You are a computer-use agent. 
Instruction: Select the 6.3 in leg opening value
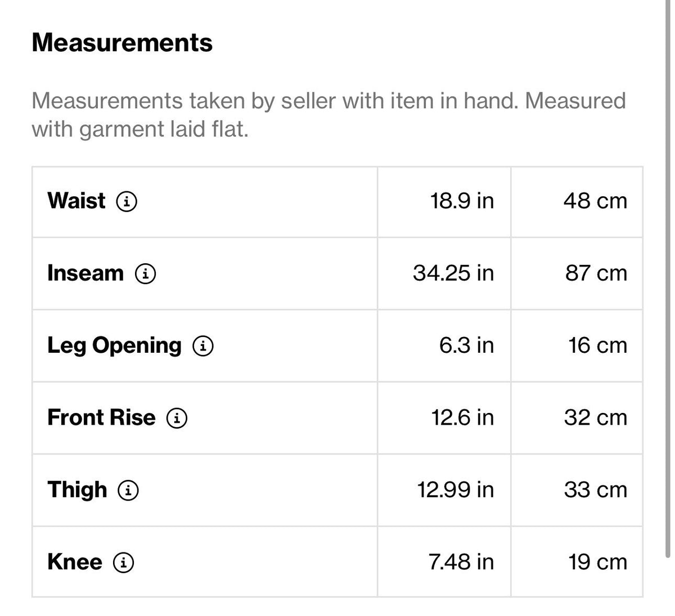point(467,345)
